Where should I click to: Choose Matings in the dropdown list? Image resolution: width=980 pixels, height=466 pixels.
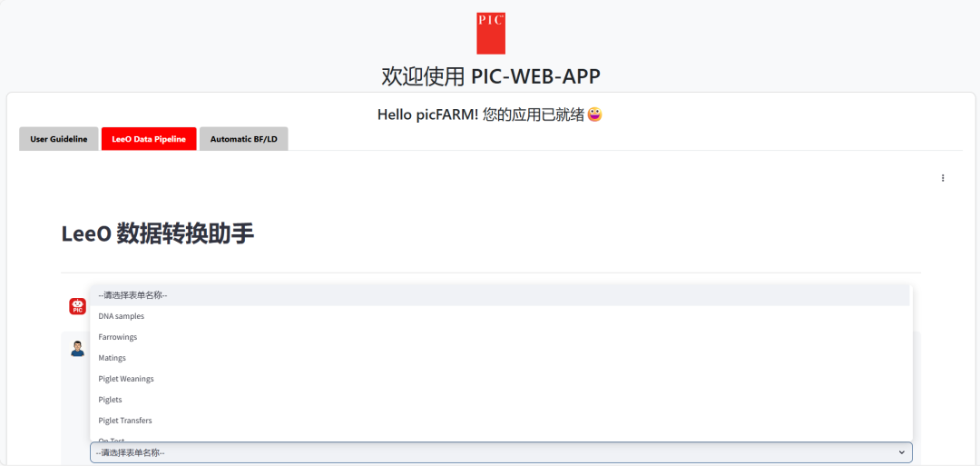click(x=113, y=358)
